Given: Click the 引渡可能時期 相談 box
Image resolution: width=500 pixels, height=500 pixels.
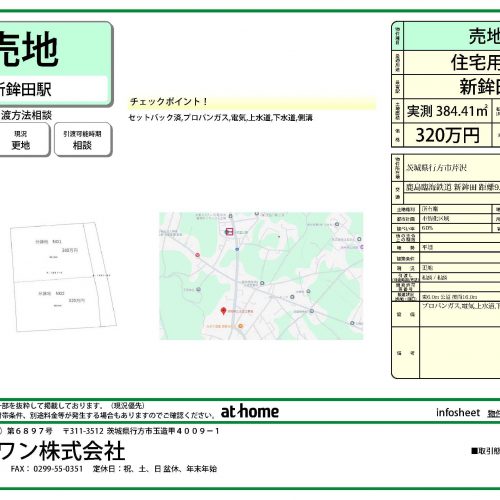Looking at the screenshot, I should coord(83,139).
